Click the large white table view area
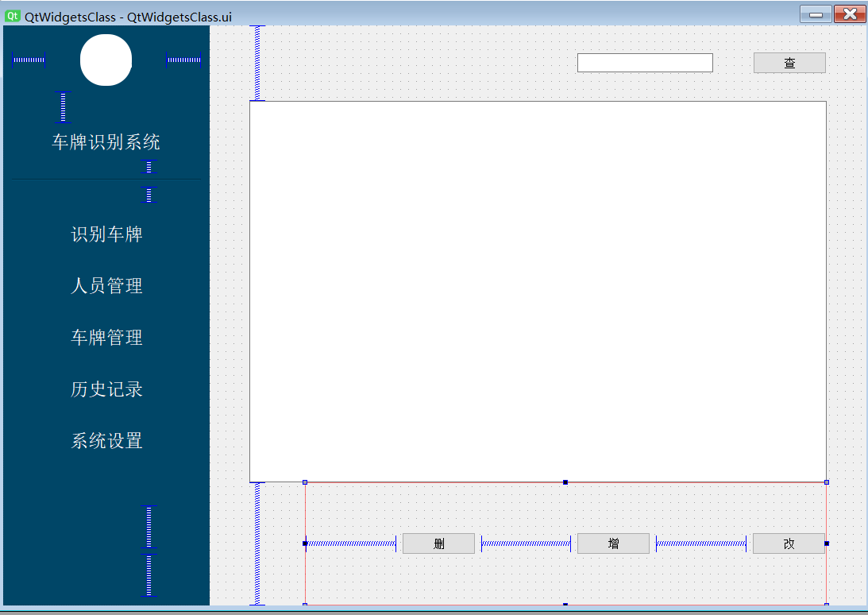 [538, 292]
